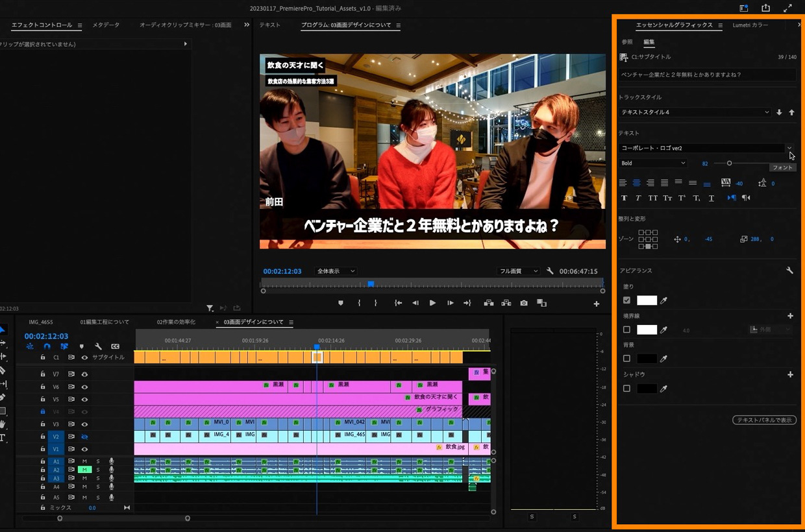805x532 pixels.
Task: Click the Lift button in Program monitor
Action: [488, 303]
